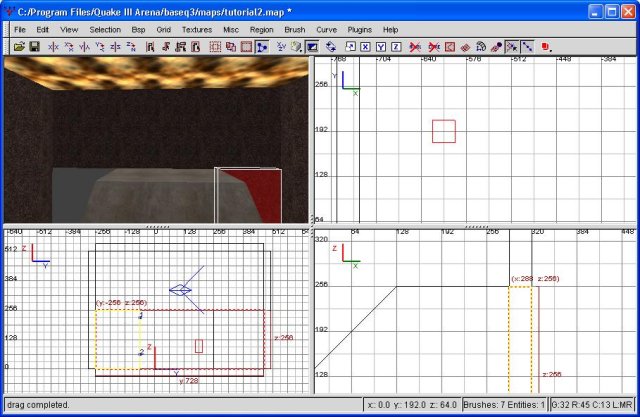The image size is (640, 417).
Task: Click the blue camera marker in YZ view
Action: tap(180, 290)
